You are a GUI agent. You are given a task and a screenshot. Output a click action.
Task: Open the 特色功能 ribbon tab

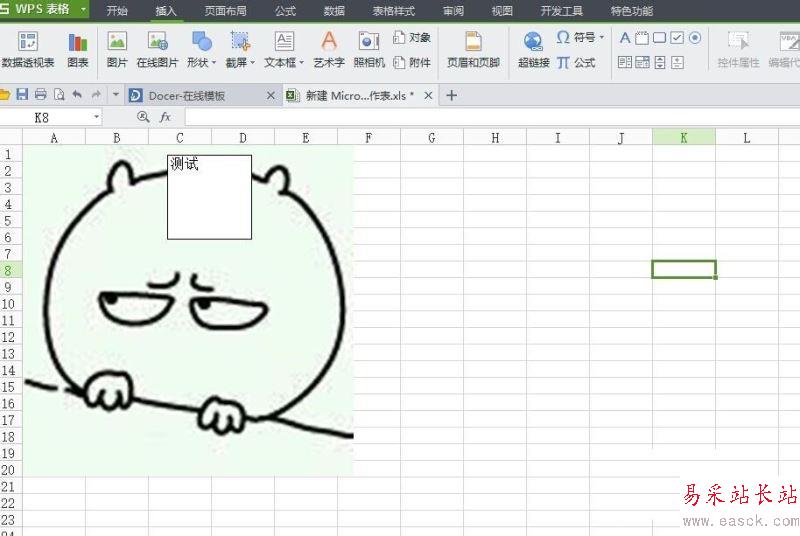[x=632, y=11]
